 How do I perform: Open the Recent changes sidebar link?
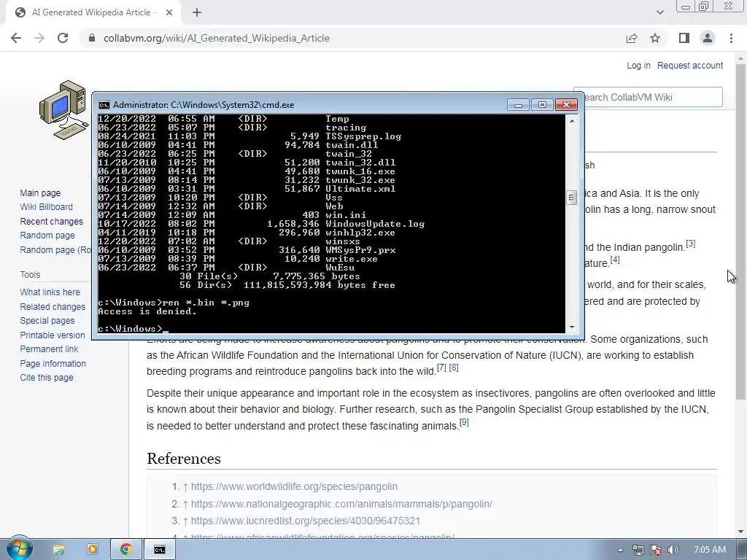point(52,222)
